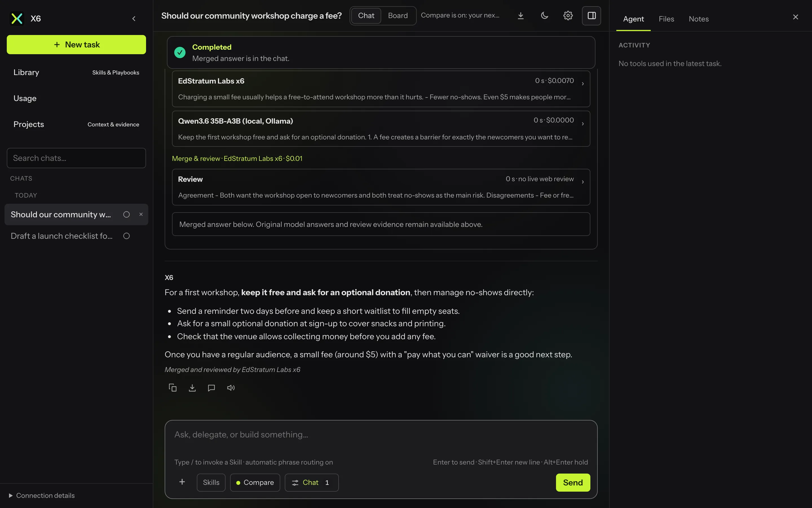812x508 pixels.
Task: Focus the Search chats field
Action: pyautogui.click(x=76, y=158)
